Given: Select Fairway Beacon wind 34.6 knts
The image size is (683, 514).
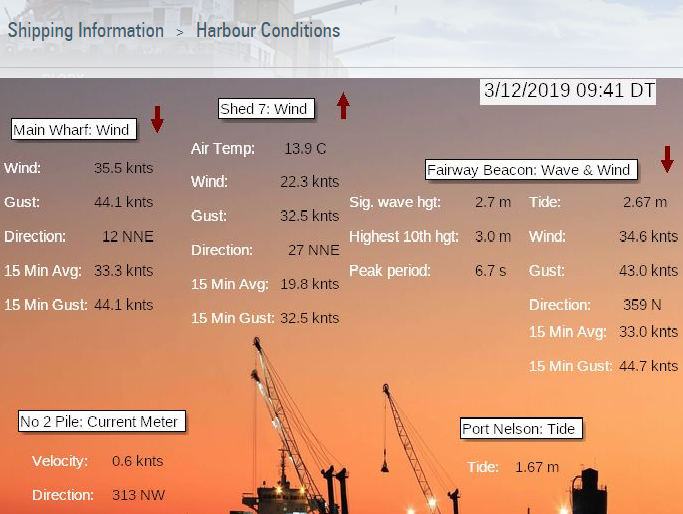Looking at the screenshot, I should (649, 237).
